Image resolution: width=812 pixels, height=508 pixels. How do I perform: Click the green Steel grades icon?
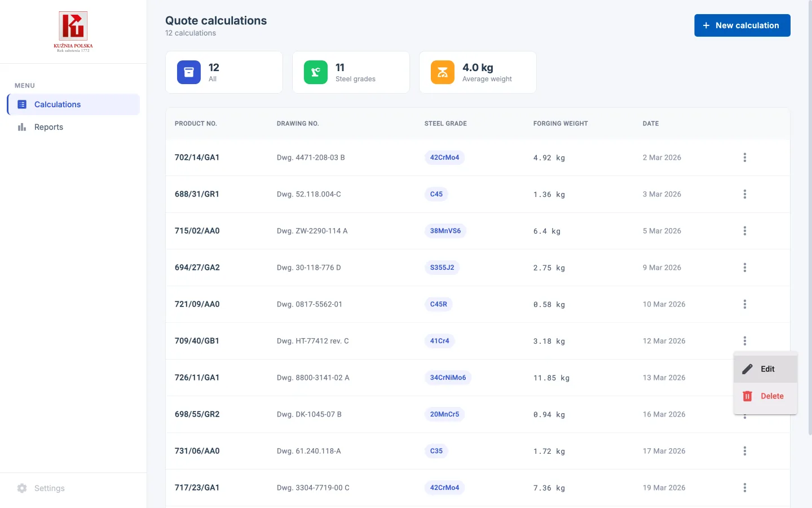(x=316, y=72)
